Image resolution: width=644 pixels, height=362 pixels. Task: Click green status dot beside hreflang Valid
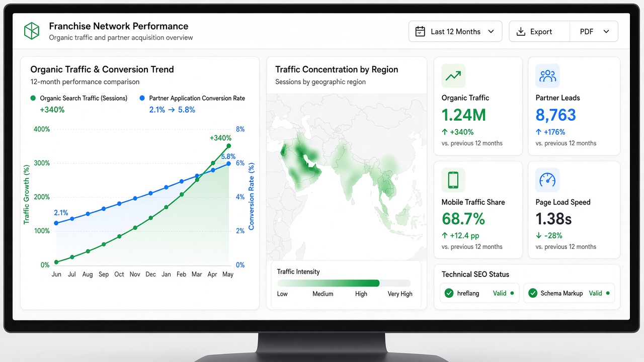pyautogui.click(x=512, y=293)
